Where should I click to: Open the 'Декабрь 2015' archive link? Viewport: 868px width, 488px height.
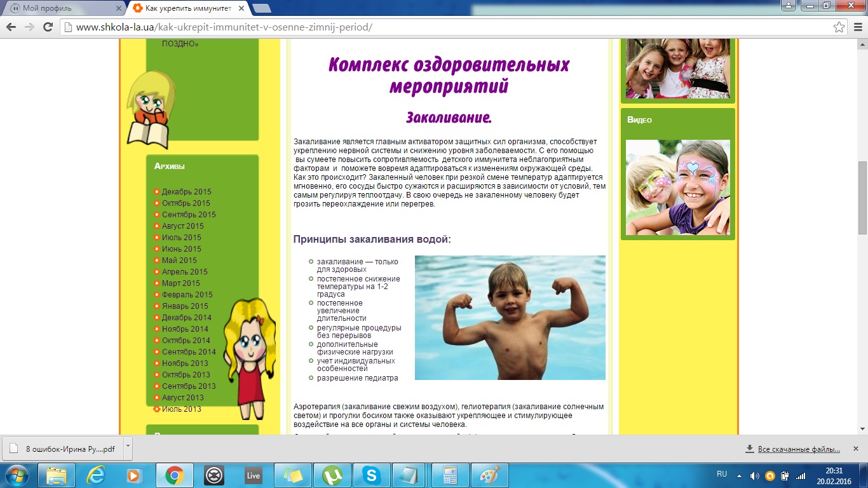186,192
